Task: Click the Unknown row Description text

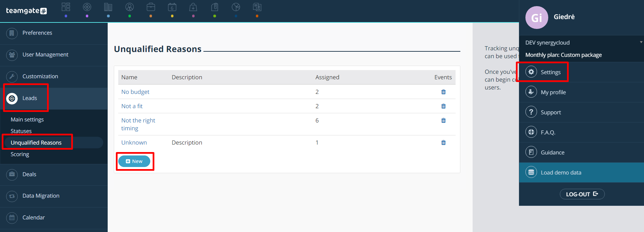Action: click(x=187, y=143)
